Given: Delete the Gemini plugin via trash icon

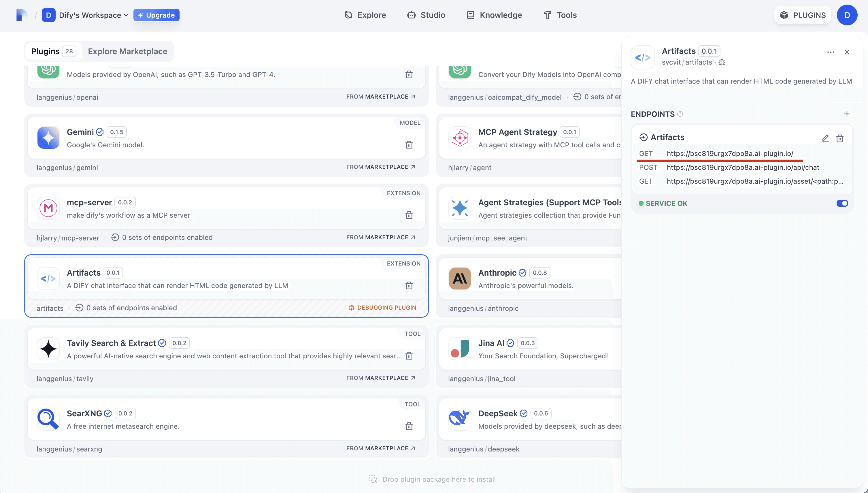Looking at the screenshot, I should tap(409, 145).
